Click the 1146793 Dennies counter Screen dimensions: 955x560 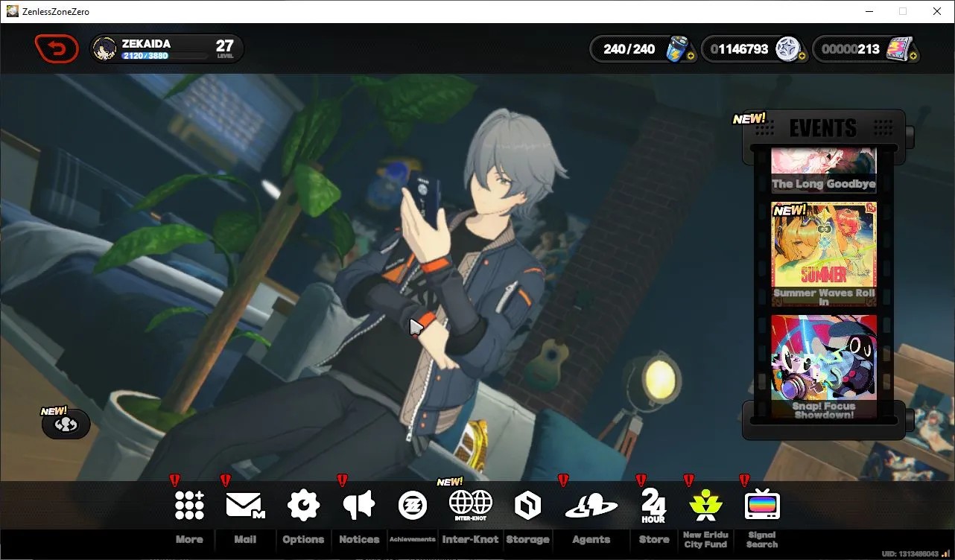tap(739, 49)
